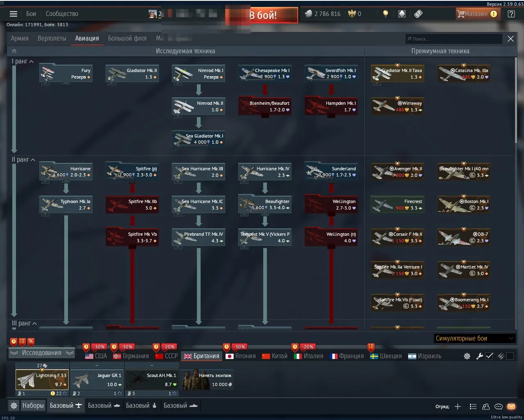Open the Сообщество menu
The height and width of the screenshot is (420, 524).
(62, 14)
